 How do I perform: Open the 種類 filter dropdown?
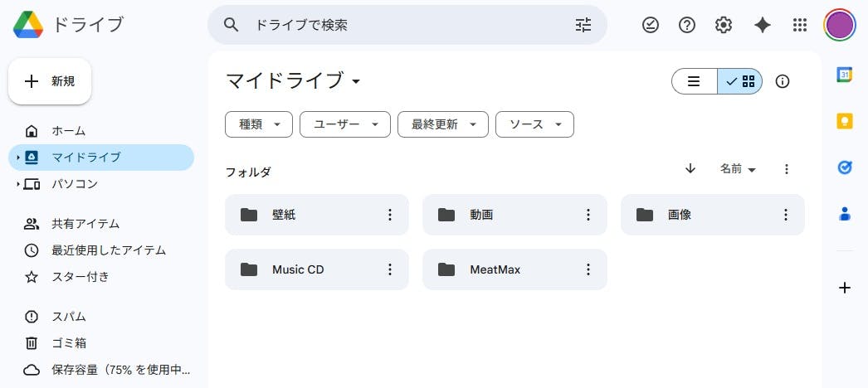259,124
